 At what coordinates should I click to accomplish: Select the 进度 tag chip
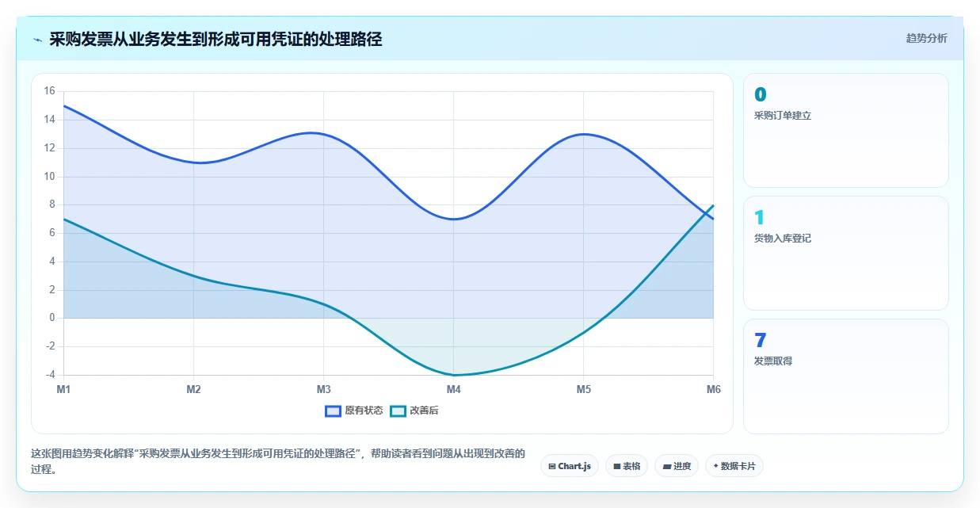[677, 466]
